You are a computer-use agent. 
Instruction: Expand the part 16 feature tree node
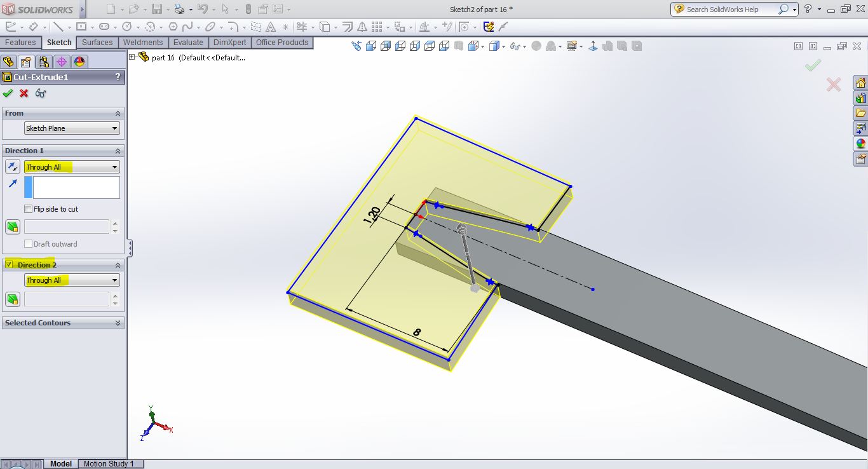pyautogui.click(x=132, y=57)
